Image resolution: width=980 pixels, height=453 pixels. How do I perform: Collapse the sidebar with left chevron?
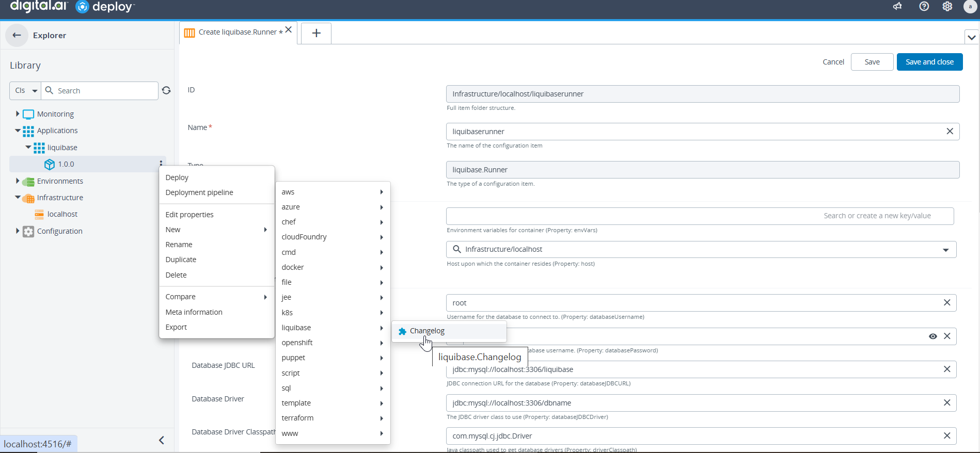point(162,440)
